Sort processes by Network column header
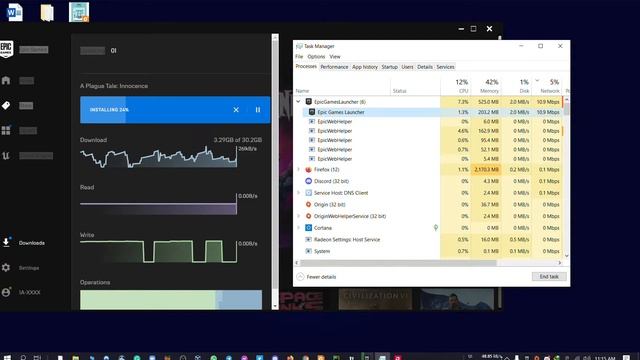Viewport: 640px width, 360px height. [547, 86]
